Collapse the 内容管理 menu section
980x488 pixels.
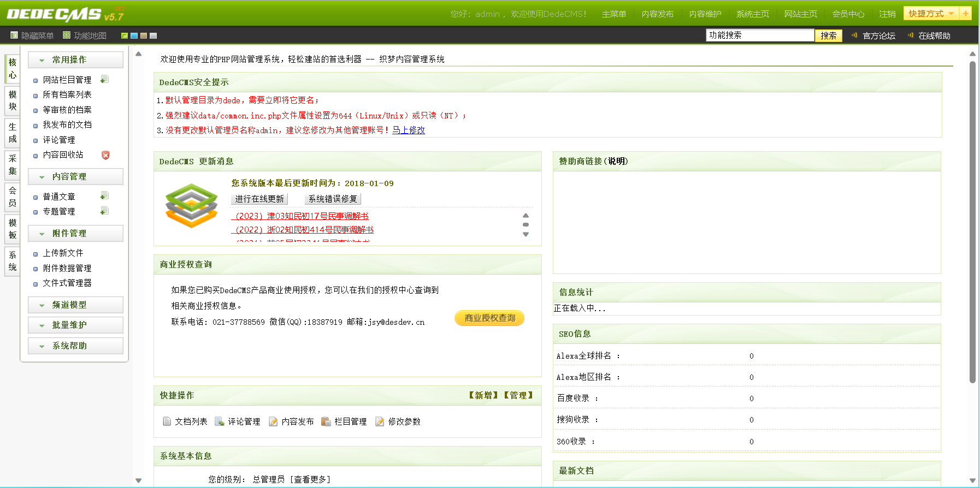click(x=75, y=176)
